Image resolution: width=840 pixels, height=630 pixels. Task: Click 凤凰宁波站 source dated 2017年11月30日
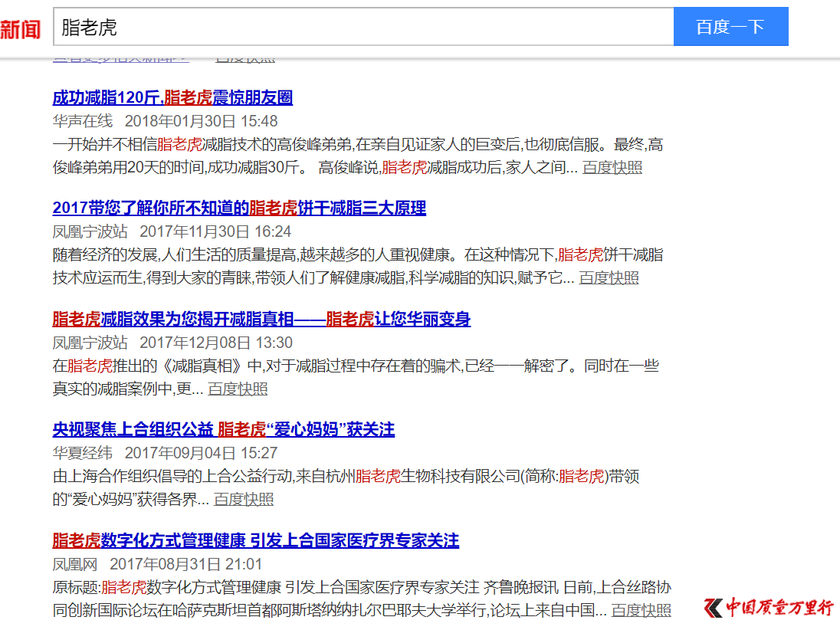[90, 231]
